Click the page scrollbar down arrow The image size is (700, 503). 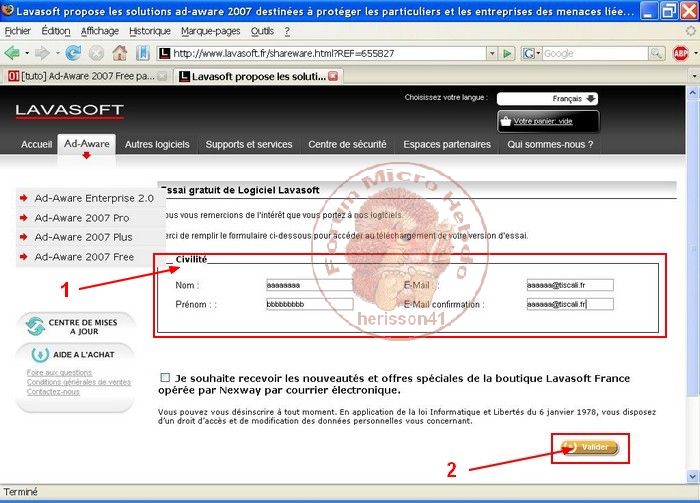[692, 476]
